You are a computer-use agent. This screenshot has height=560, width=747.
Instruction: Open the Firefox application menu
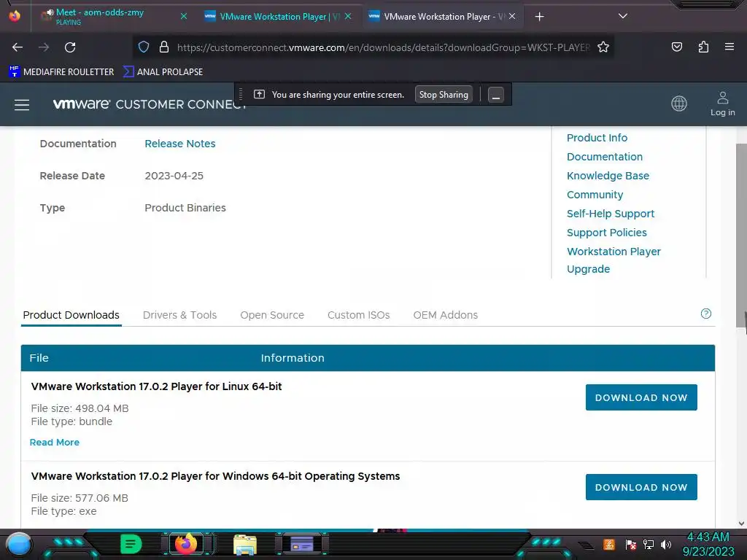[729, 47]
